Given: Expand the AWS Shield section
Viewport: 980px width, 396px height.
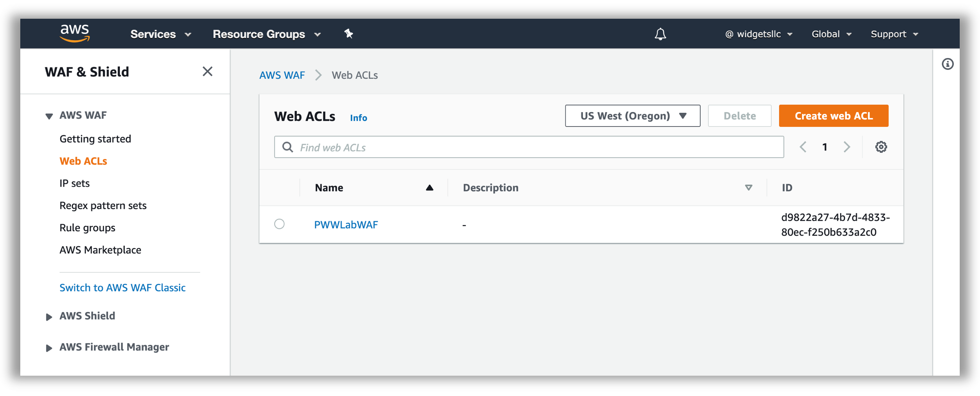Looking at the screenshot, I should click(49, 317).
